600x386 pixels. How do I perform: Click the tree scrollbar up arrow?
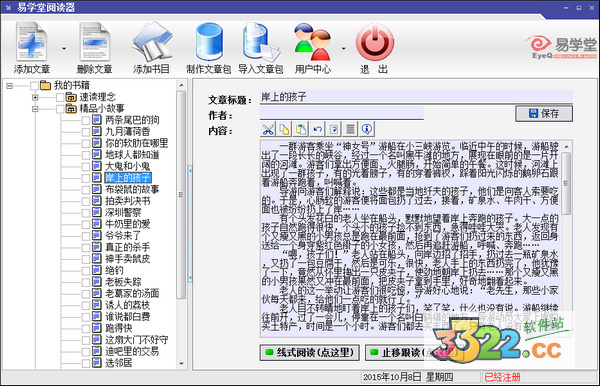181,85
